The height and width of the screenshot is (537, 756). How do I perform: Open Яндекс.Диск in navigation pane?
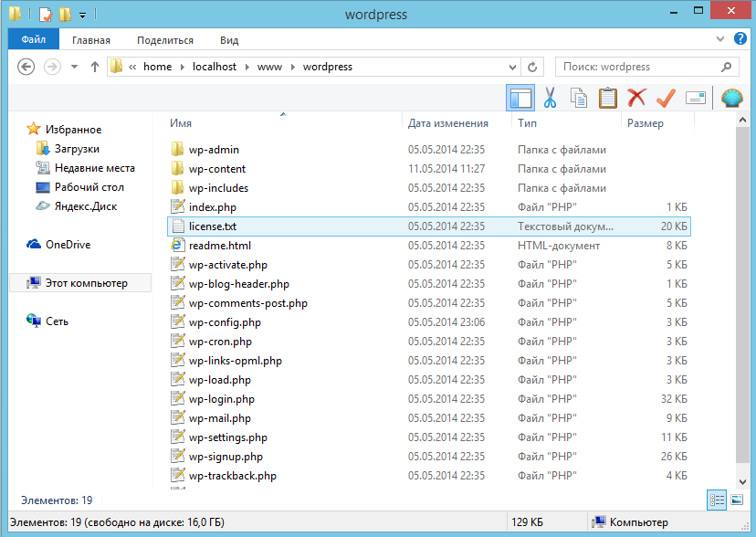click(86, 206)
